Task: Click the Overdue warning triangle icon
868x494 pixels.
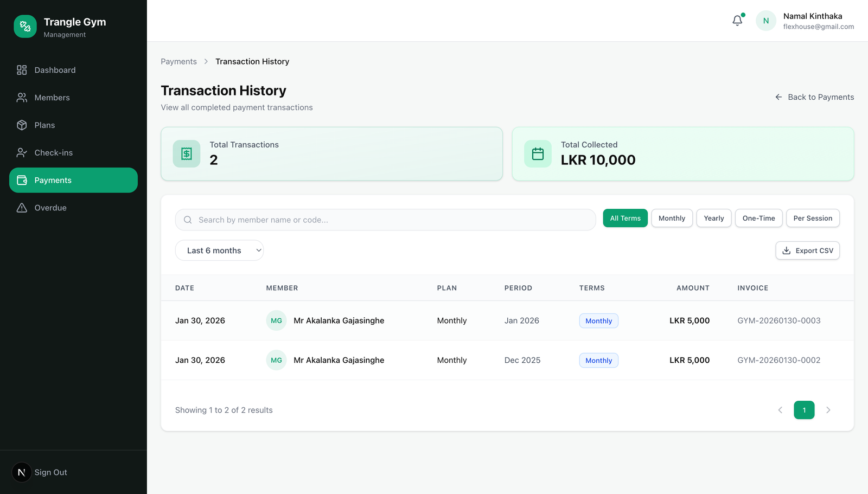Action: [22, 208]
